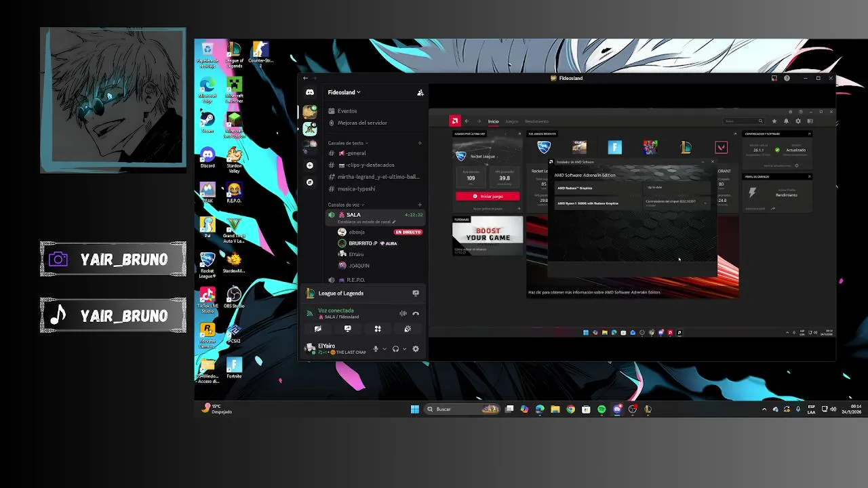Select the OBS Studio desktop shortcut
This screenshot has width=868, height=488.
234,298
